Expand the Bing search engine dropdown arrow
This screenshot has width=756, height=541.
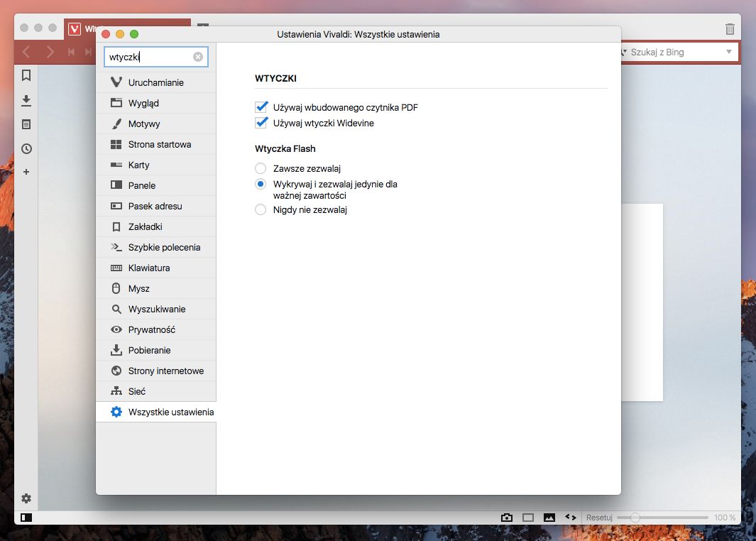(729, 52)
